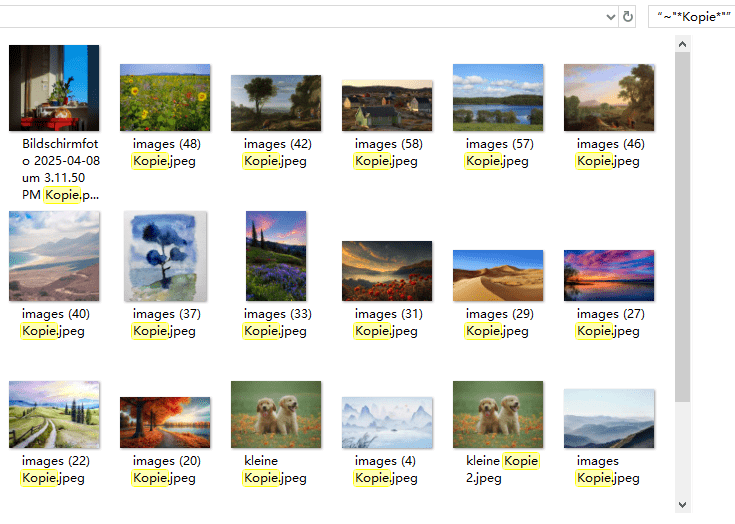Screen dimensions: 735x524
Task: Click the scroll up arrow
Action: pos(683,44)
